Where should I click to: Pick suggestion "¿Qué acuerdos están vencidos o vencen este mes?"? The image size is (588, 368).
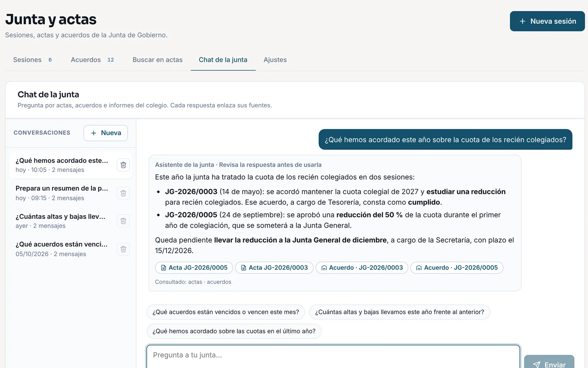(226, 312)
